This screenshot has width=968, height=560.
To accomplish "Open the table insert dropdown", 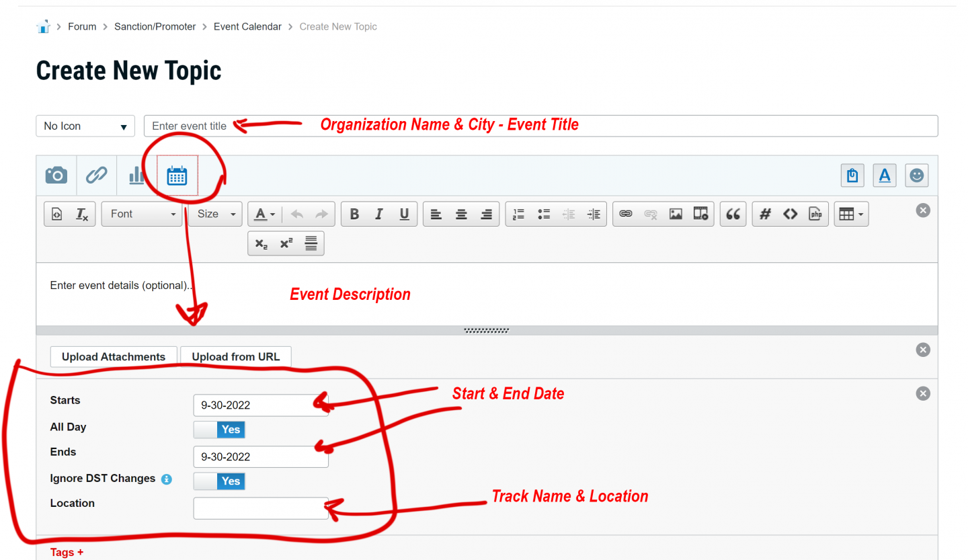I will point(851,214).
